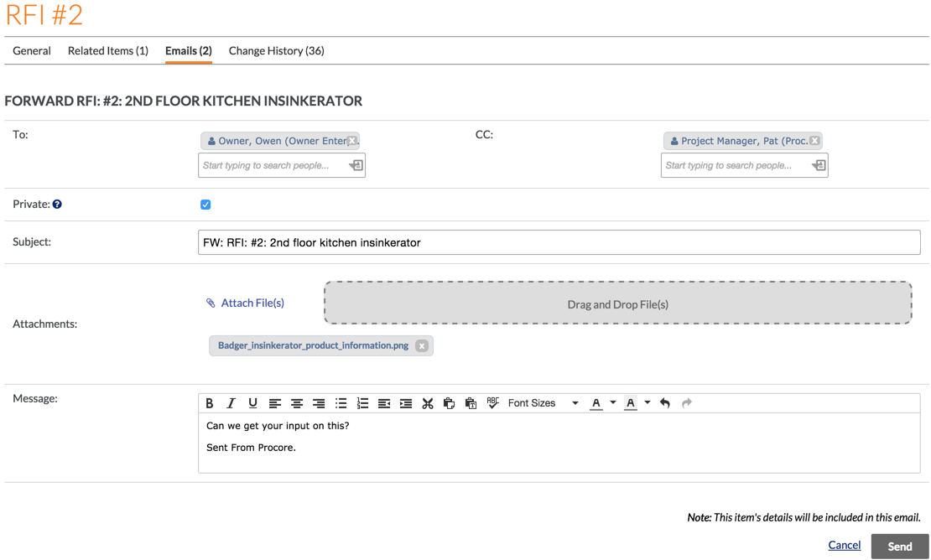Screen dimensions: 931x560
Task: Undo the last message edit
Action: click(665, 403)
